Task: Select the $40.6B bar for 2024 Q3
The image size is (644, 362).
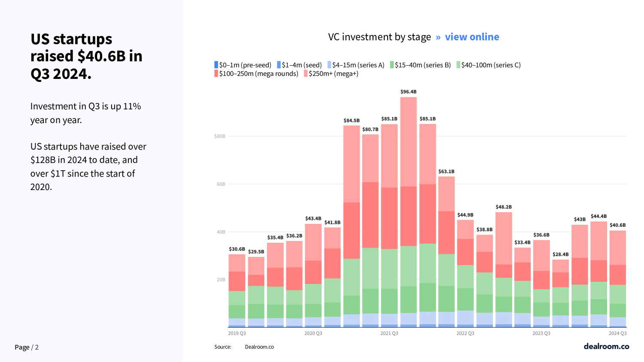Action: (x=617, y=279)
